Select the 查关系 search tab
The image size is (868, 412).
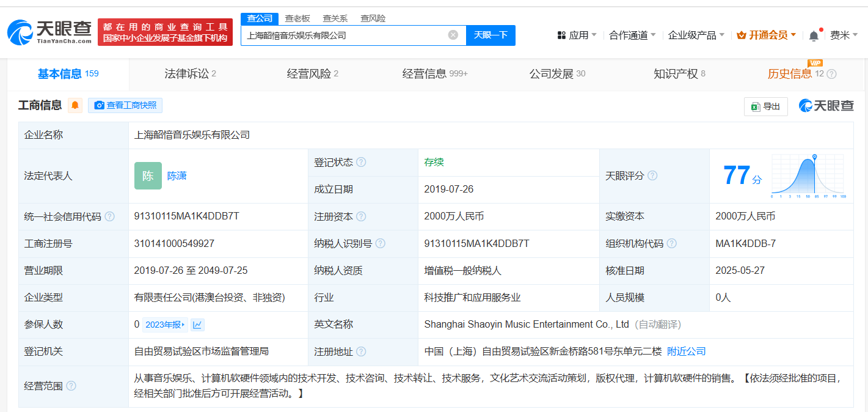(x=335, y=18)
